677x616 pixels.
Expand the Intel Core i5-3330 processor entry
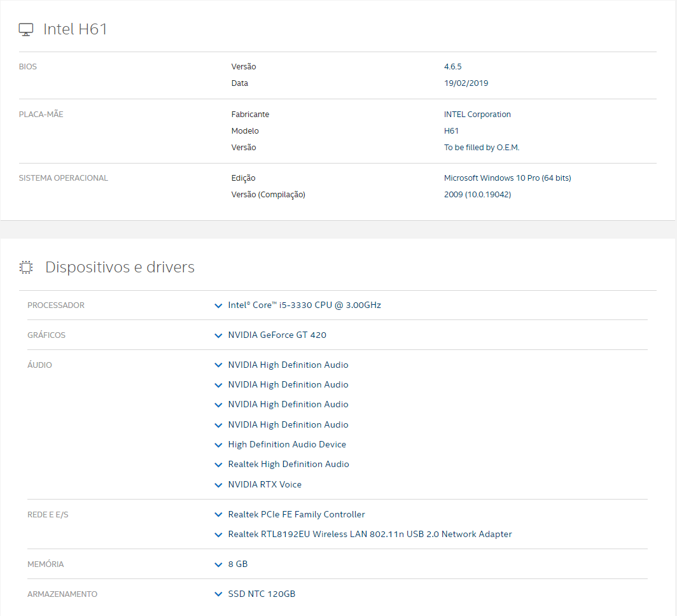pos(218,305)
